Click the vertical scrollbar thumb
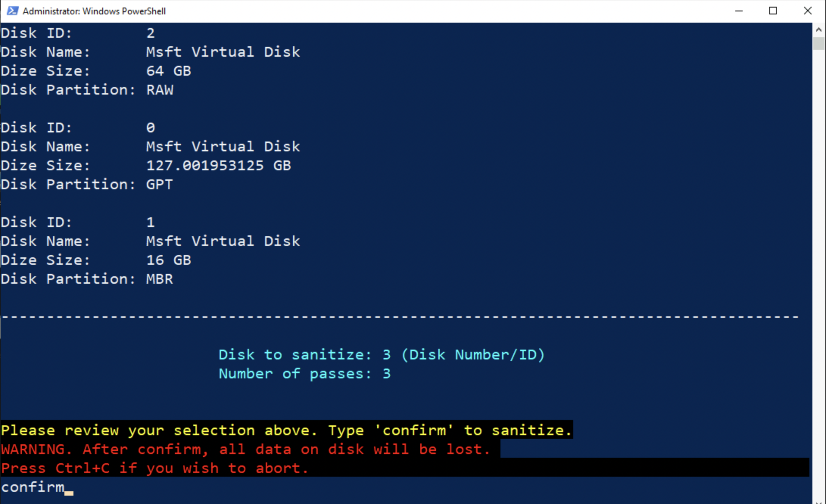The image size is (826, 504). point(819,43)
